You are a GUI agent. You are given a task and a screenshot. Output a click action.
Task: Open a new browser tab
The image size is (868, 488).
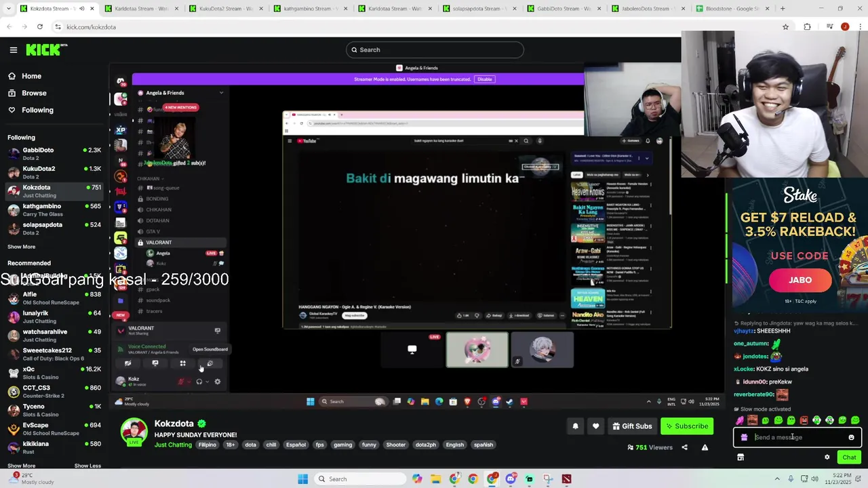tap(783, 9)
